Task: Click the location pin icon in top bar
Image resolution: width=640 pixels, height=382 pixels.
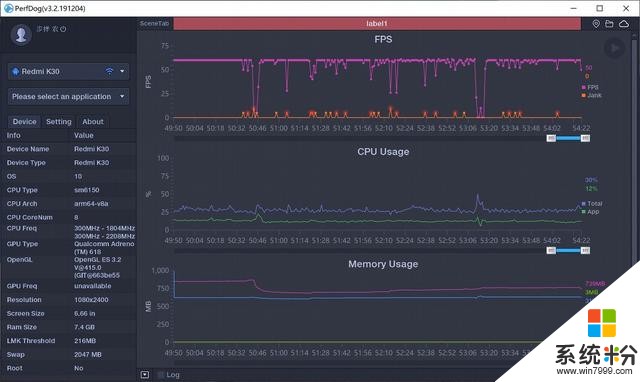Action: click(596, 24)
